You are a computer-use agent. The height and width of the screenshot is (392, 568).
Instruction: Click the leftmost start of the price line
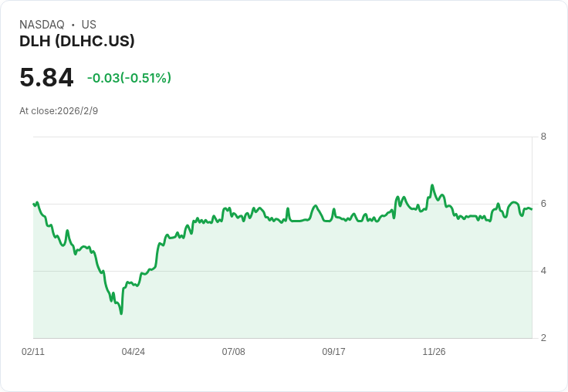[x=33, y=204]
